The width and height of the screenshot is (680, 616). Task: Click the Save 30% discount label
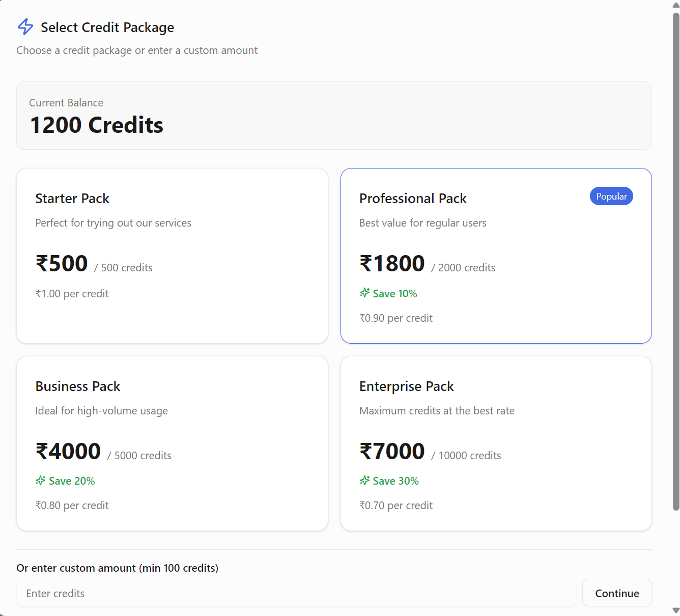[x=395, y=481]
